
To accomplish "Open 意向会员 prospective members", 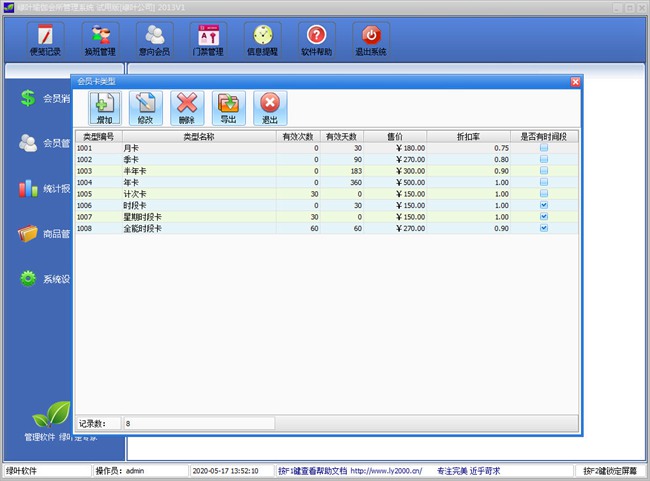I will (154, 40).
